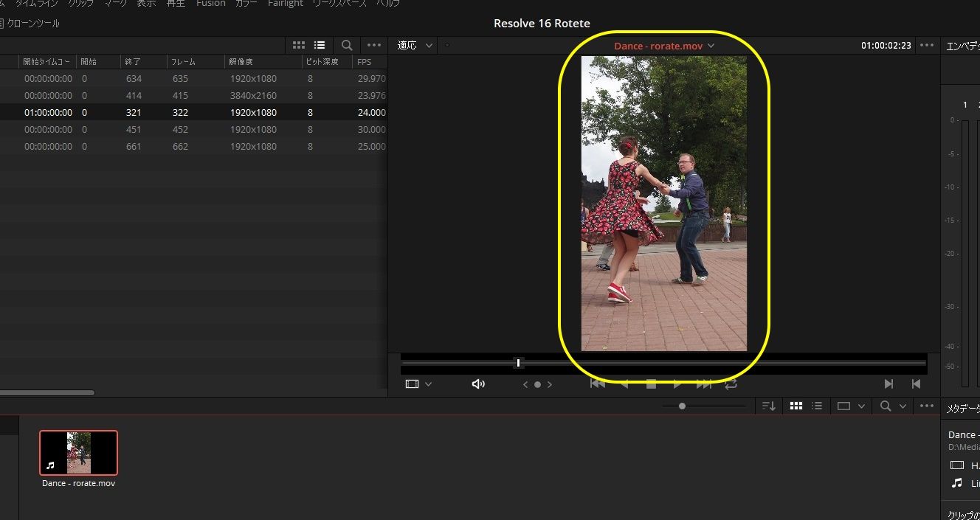Screen dimensions: 980x520
Task: Stop playback
Action: point(651,384)
